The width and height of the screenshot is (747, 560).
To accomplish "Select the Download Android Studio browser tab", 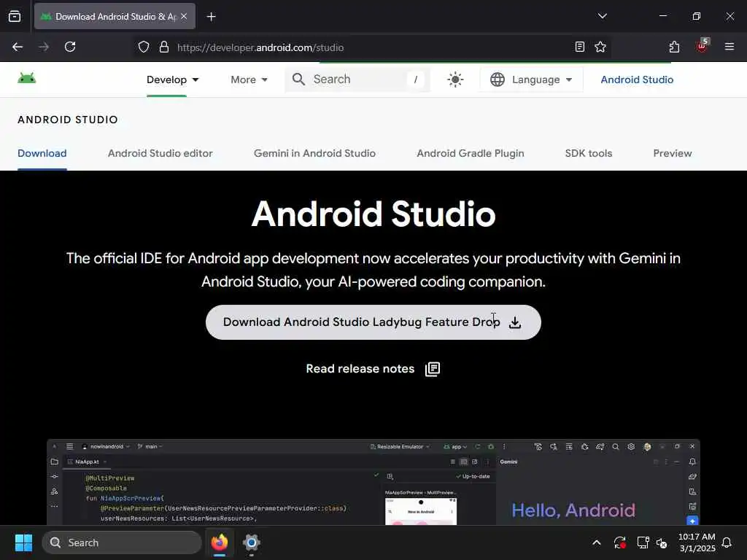I will [115, 17].
